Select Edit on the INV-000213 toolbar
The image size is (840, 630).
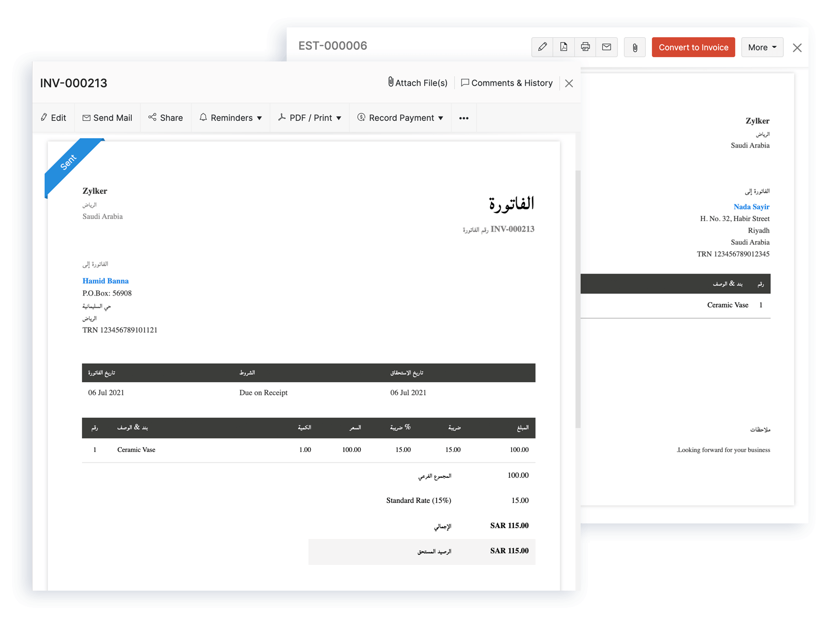pos(53,118)
